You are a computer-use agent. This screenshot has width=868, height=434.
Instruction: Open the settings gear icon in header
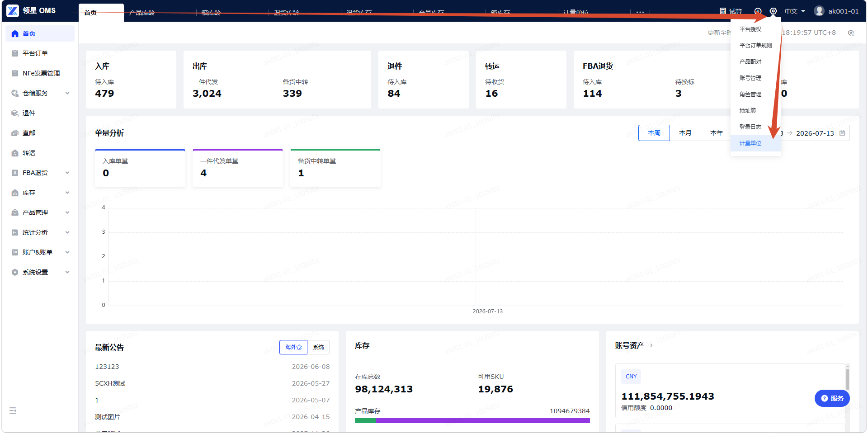click(774, 11)
